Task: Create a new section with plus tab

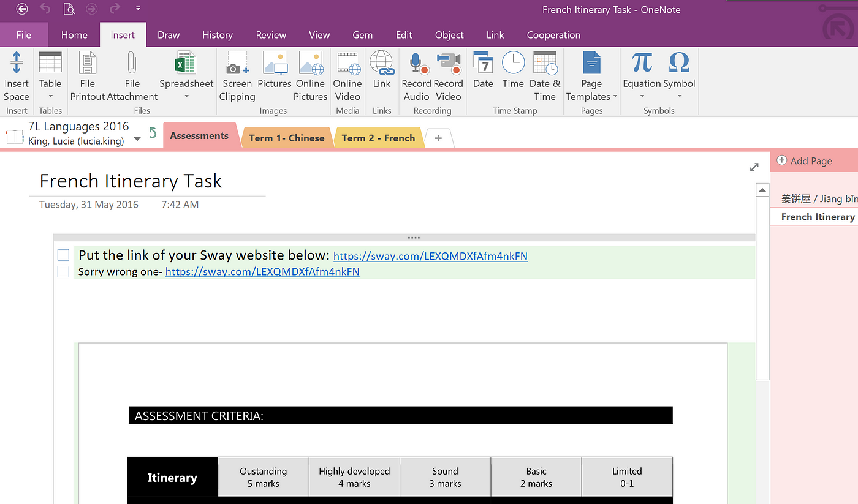Action: (x=438, y=138)
